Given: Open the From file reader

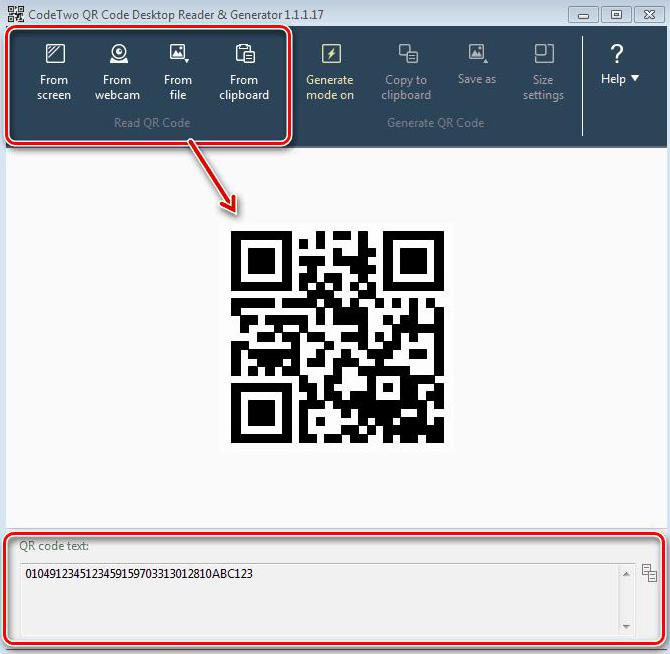Looking at the screenshot, I should pos(178,72).
